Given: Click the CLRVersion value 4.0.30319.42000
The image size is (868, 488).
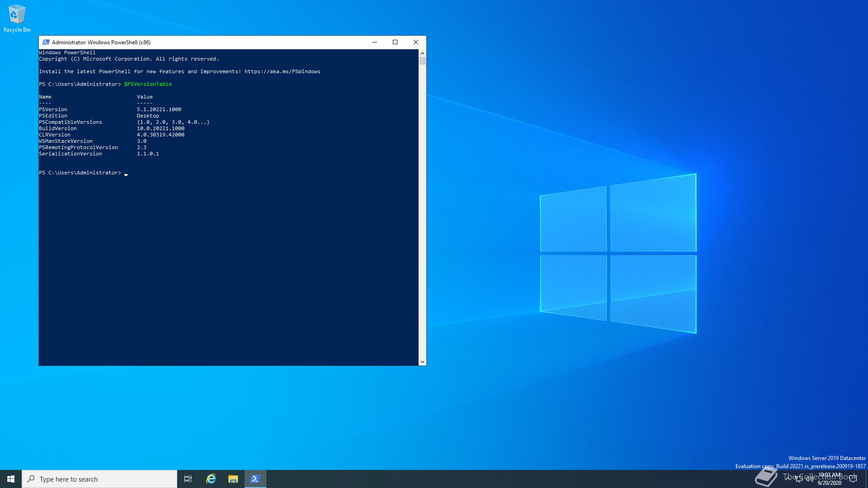Looking at the screenshot, I should pos(160,135).
